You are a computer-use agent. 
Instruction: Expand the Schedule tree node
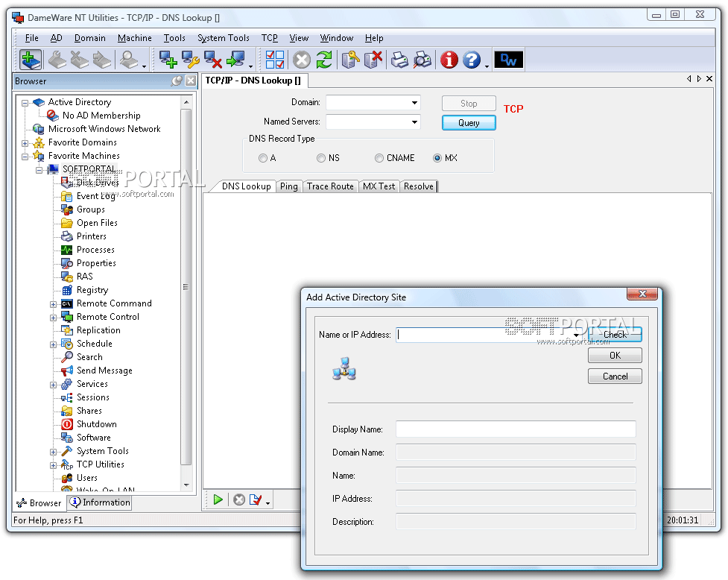[x=54, y=345]
